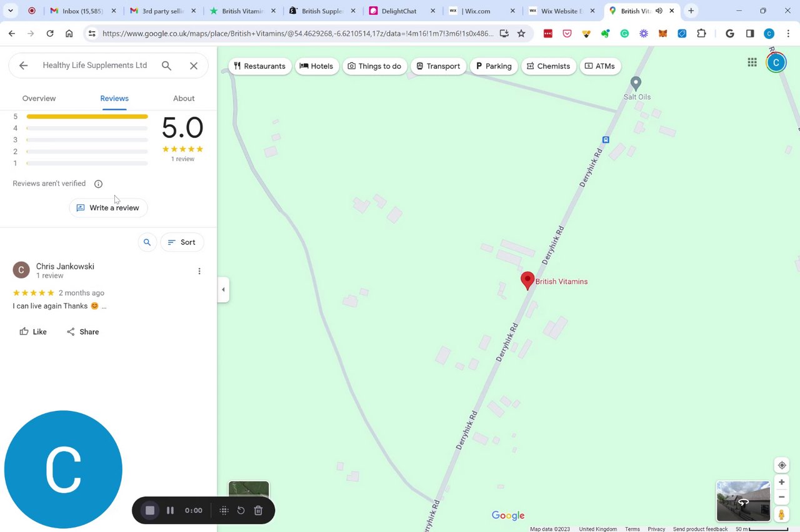This screenshot has height=532, width=800.
Task: Like Chris Jankowski's review
Action: (33, 332)
